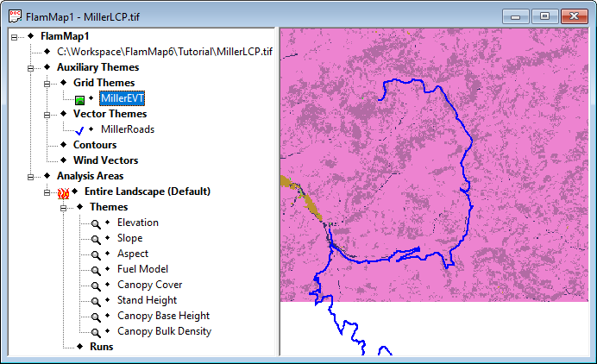
Task: Click the MillerEVT green grid theme icon
Action: point(79,100)
